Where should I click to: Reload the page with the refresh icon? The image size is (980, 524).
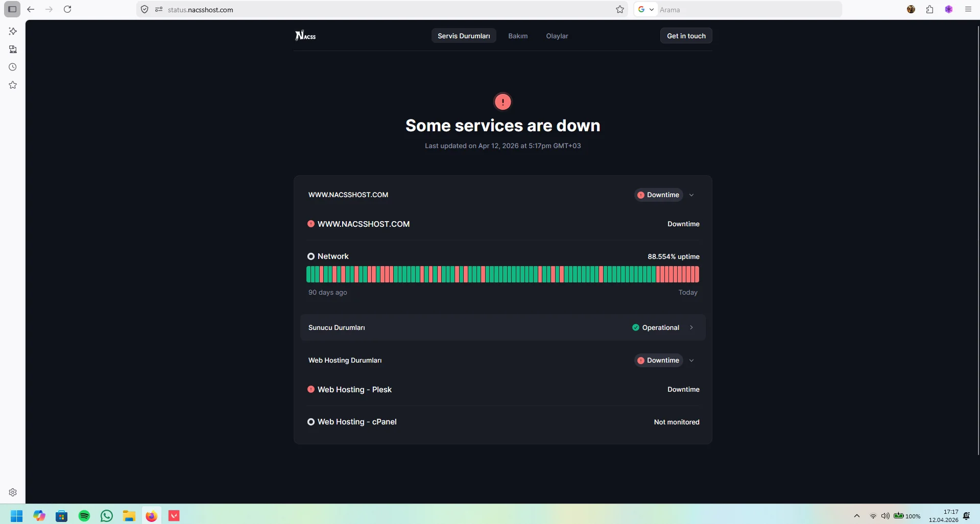[x=67, y=9]
